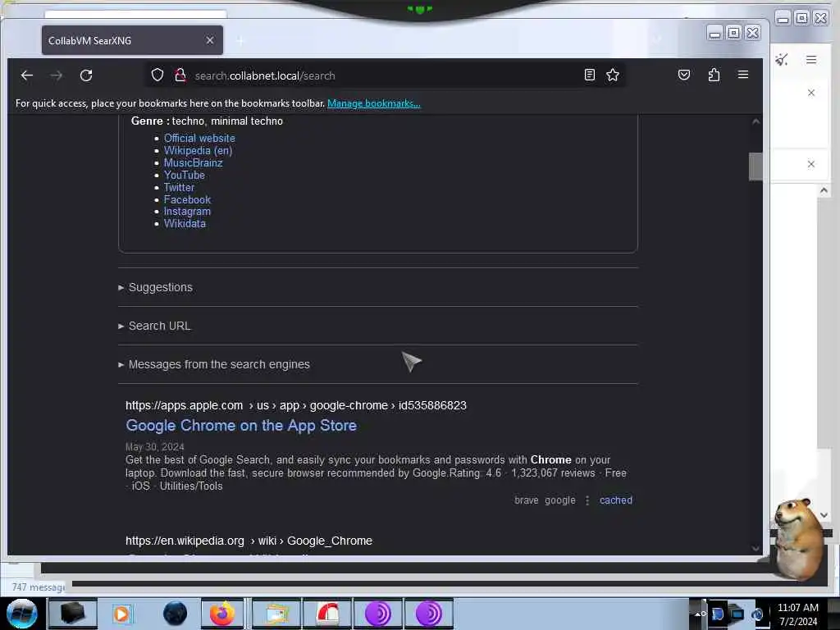Open the Manage bookmarks link
Image resolution: width=840 pixels, height=630 pixels.
(373, 103)
